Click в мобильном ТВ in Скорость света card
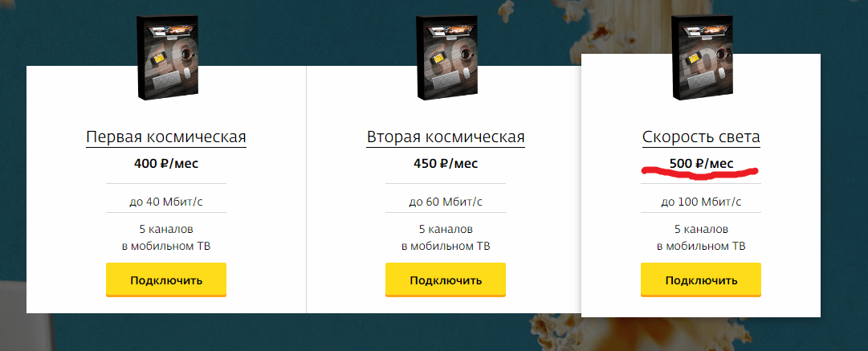This screenshot has height=351, width=868. pyautogui.click(x=701, y=246)
